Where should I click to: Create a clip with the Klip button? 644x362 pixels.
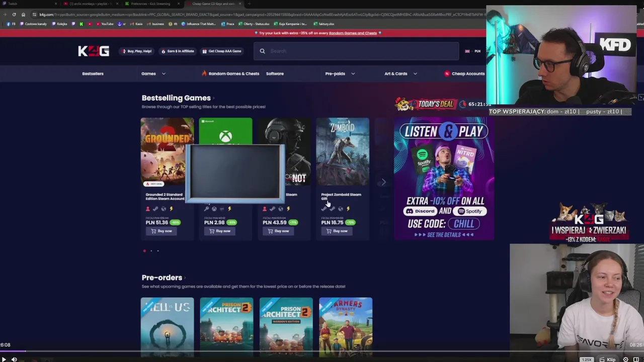(608, 359)
